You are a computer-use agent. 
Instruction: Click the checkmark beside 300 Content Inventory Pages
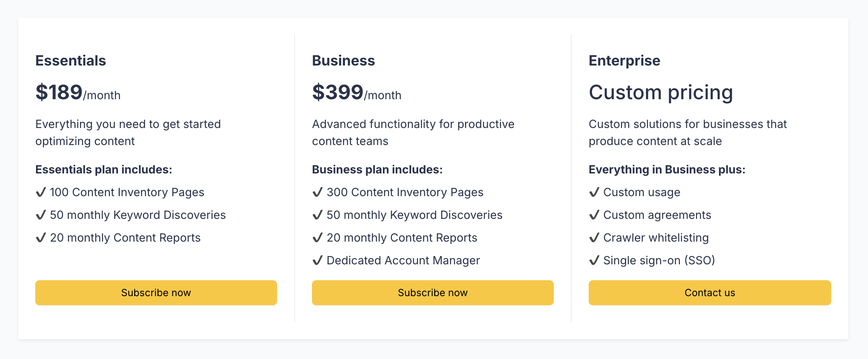[x=318, y=192]
